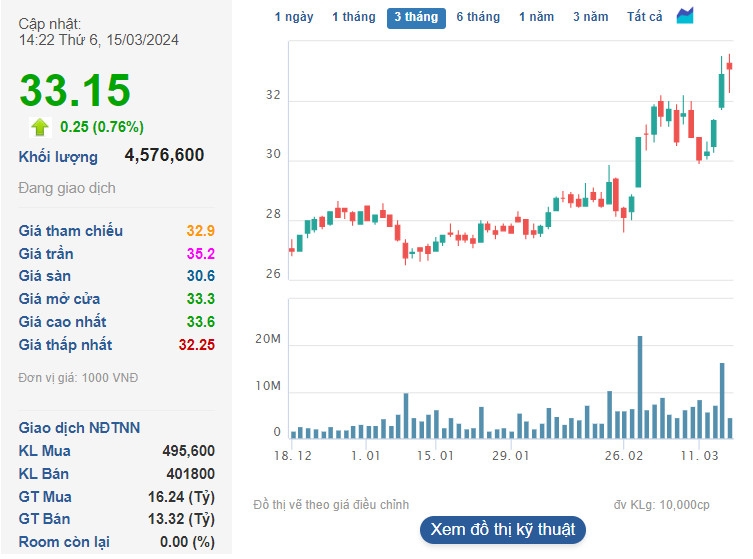Screen dimensions: 753x559
Task: Click the green up arrow icon
Action: 40,126
